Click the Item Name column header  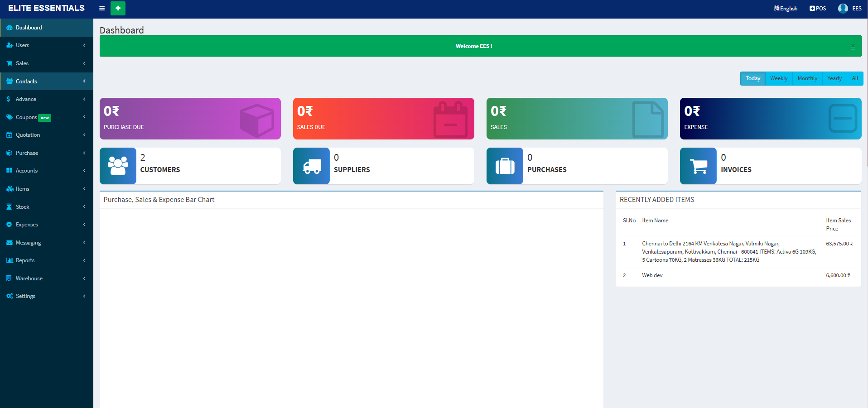(655, 221)
